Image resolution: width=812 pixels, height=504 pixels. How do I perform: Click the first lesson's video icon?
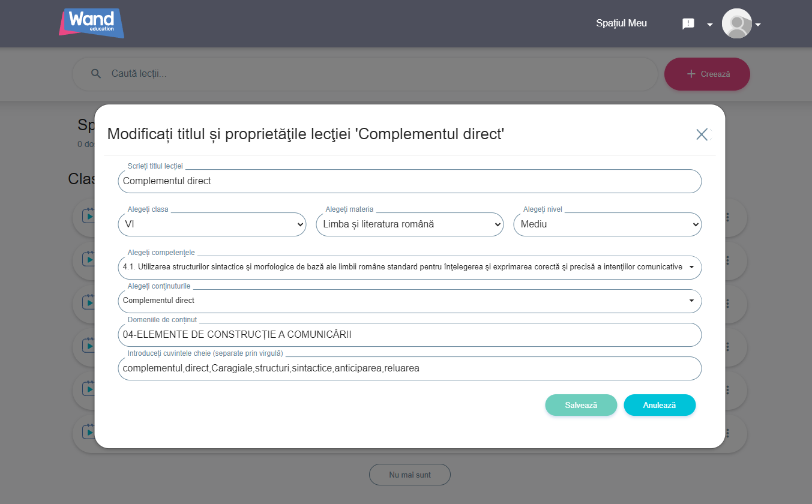pyautogui.click(x=89, y=216)
